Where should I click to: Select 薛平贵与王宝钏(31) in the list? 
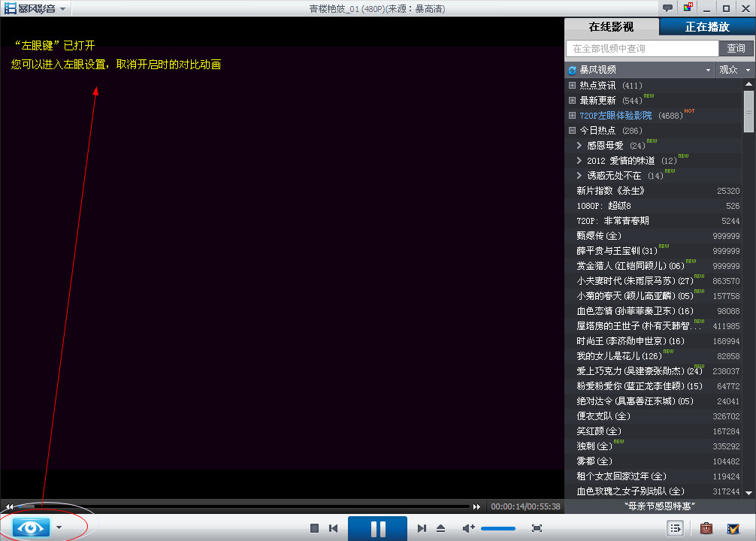click(x=654, y=251)
